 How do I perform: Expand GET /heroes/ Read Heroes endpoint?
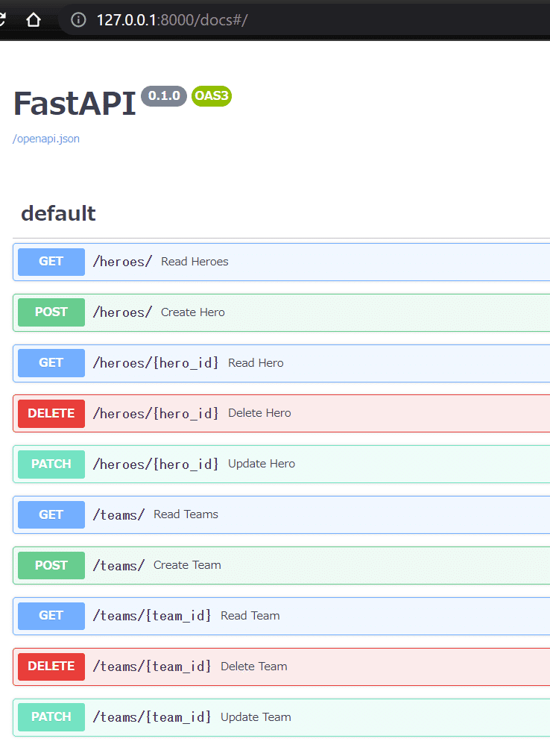282,262
